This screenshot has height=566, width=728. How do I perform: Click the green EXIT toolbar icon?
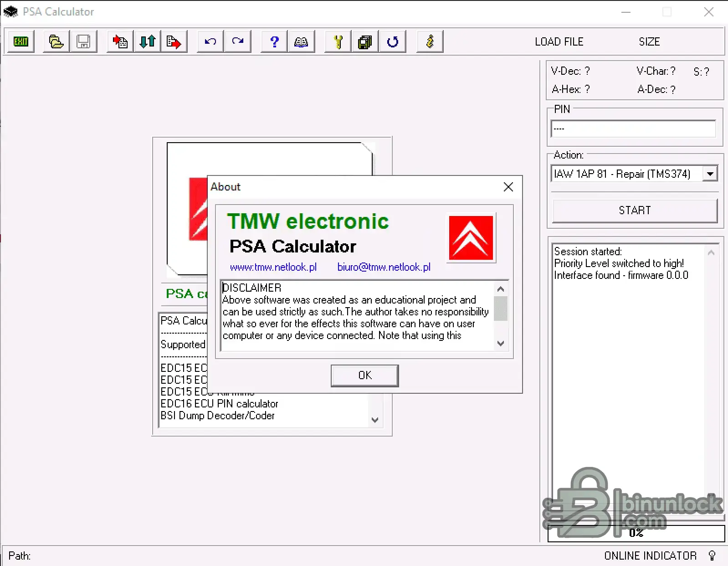tap(21, 42)
